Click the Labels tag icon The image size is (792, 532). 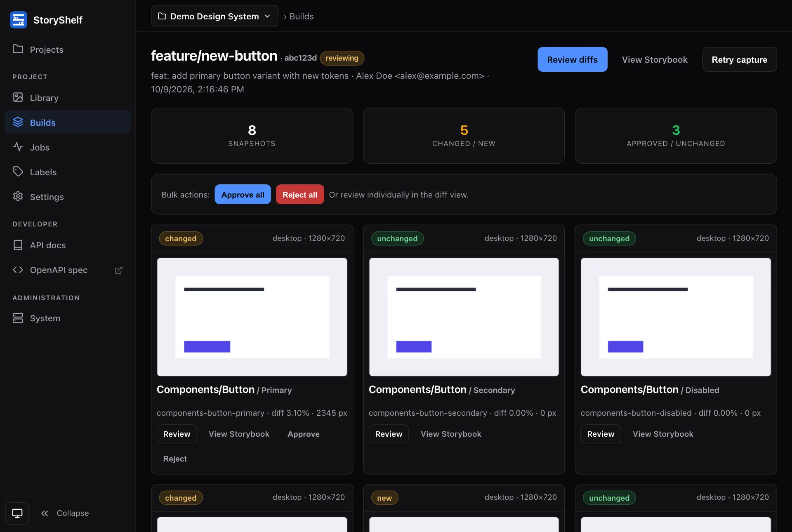[x=18, y=172]
